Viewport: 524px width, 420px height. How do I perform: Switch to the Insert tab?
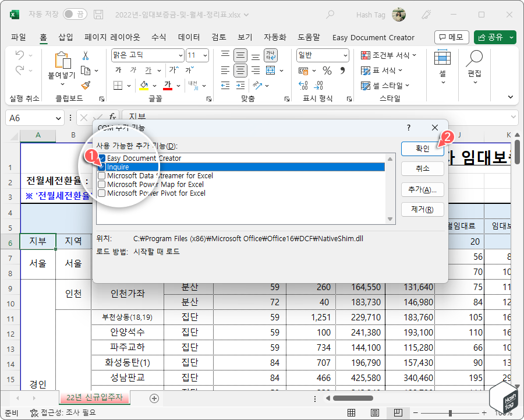coord(65,37)
